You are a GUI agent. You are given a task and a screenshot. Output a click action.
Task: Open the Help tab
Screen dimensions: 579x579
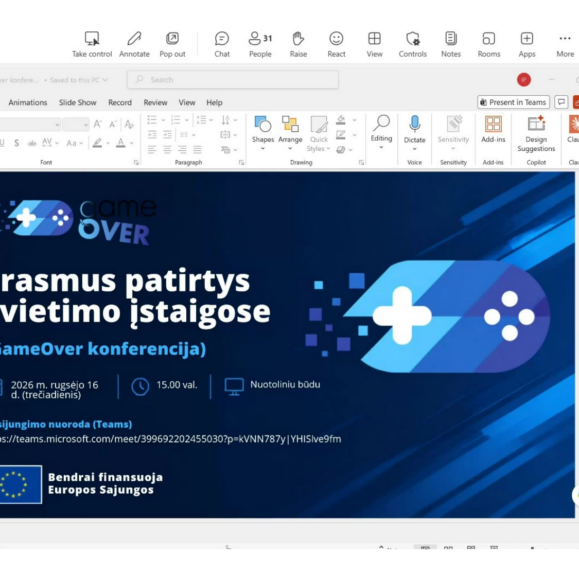[214, 103]
